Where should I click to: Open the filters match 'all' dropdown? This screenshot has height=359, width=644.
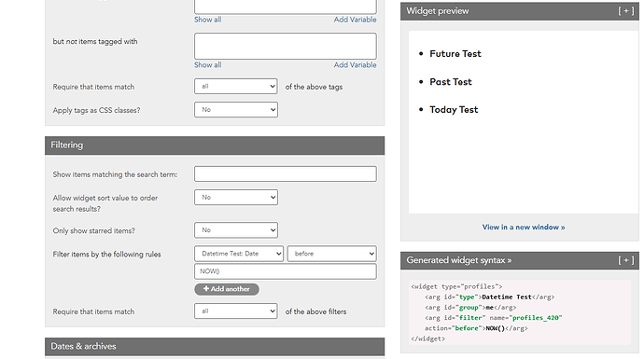(x=236, y=311)
